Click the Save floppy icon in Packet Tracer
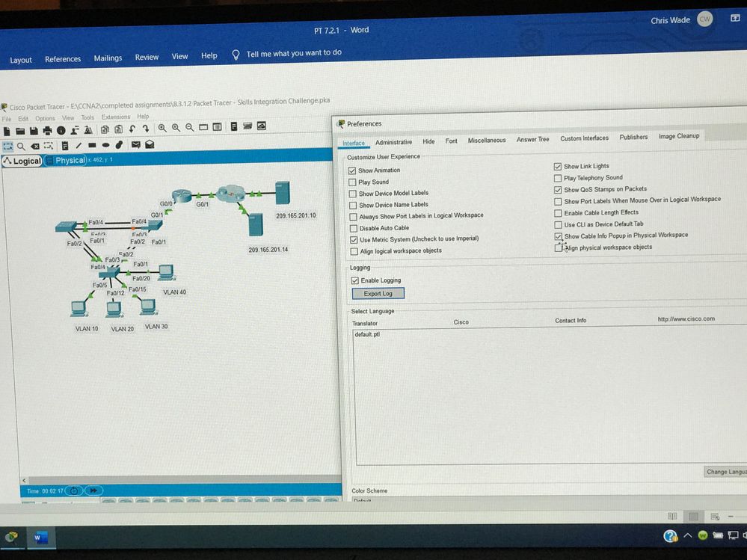Image resolution: width=747 pixels, height=560 pixels. tap(34, 131)
